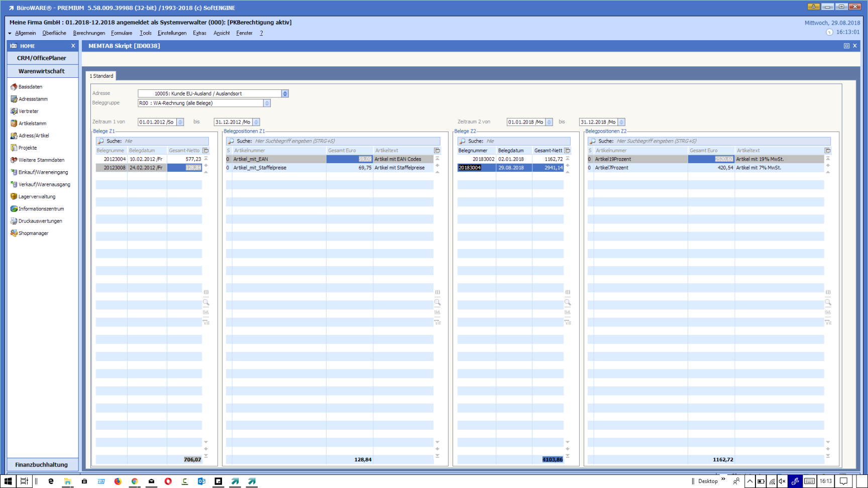
Task: Open the CRM/OfficePlaner section
Action: [42, 58]
